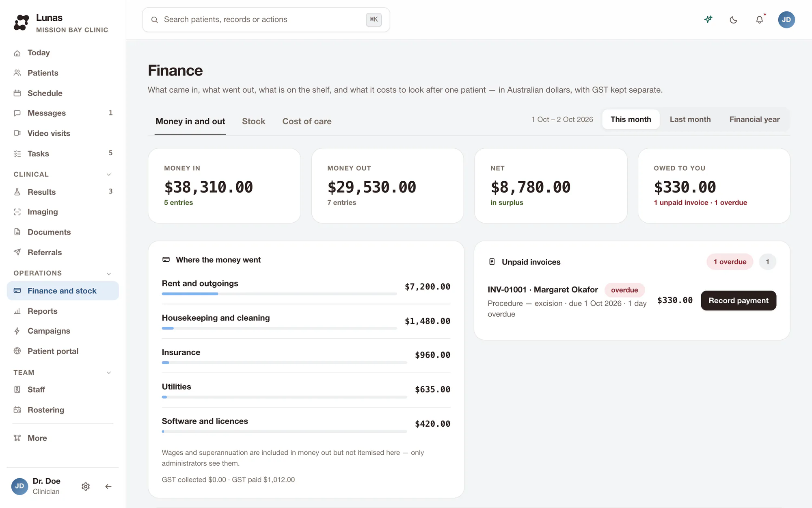Click the overdue tag on Margaret Okafor's invoice
The height and width of the screenshot is (508, 812).
[x=624, y=290]
